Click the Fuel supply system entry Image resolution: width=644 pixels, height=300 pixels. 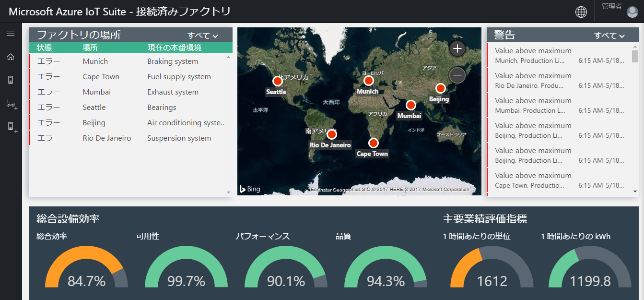179,77
